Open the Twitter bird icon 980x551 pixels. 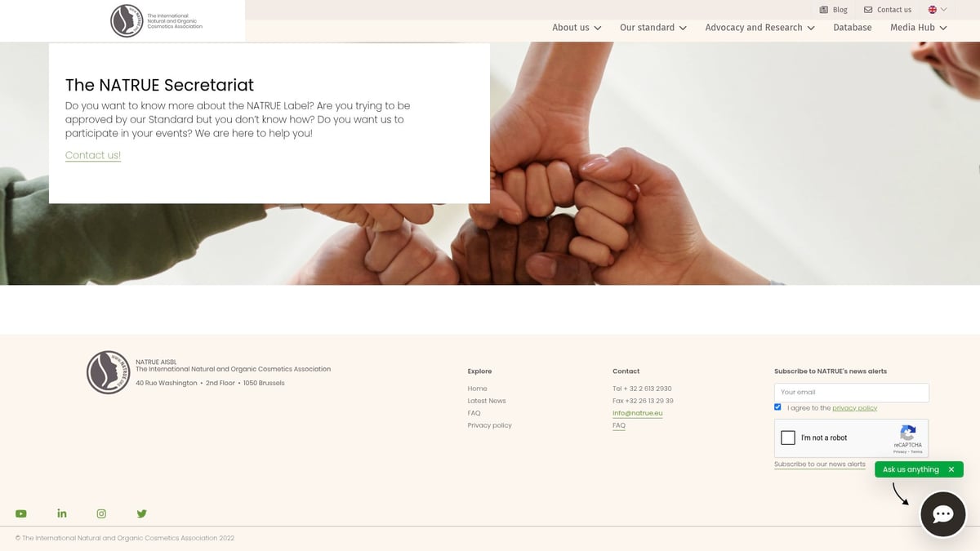pos(141,513)
